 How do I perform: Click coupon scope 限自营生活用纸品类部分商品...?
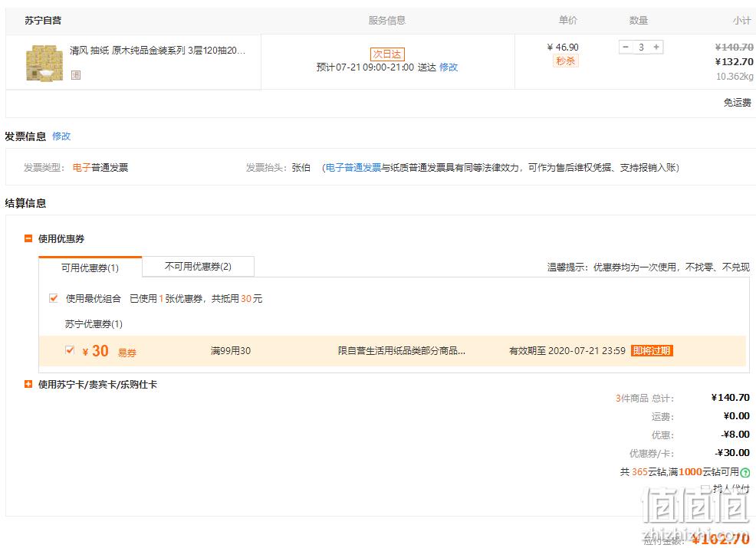coord(402,350)
